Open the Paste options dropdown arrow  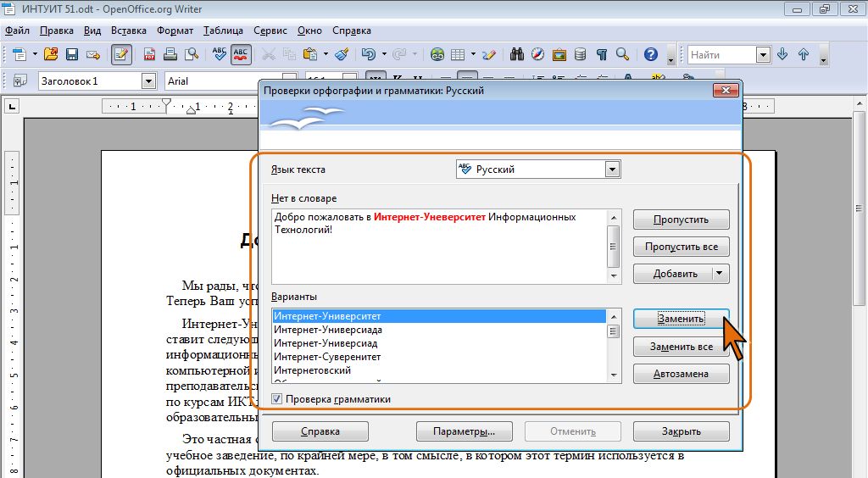point(325,54)
